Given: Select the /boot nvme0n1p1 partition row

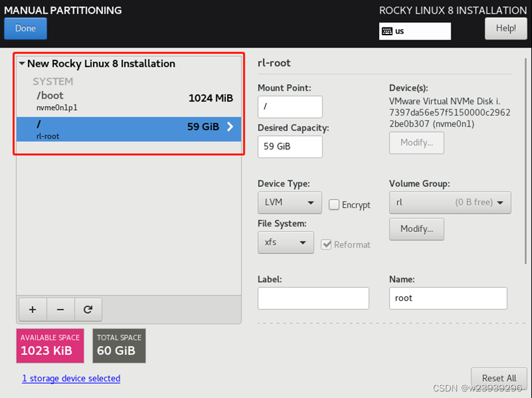Looking at the screenshot, I should coord(129,101).
